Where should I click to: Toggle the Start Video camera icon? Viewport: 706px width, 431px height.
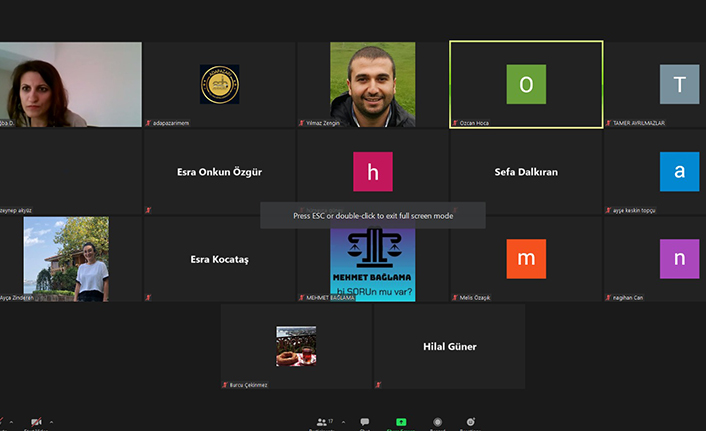(37, 423)
